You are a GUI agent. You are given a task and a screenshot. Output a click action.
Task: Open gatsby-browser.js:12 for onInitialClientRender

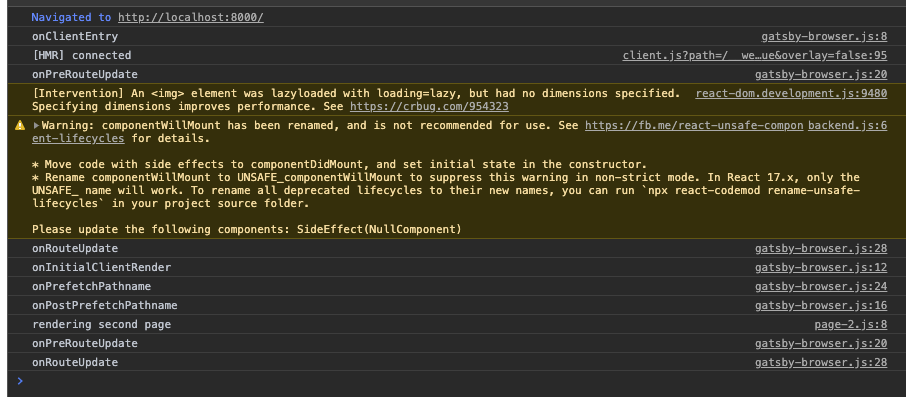click(821, 268)
